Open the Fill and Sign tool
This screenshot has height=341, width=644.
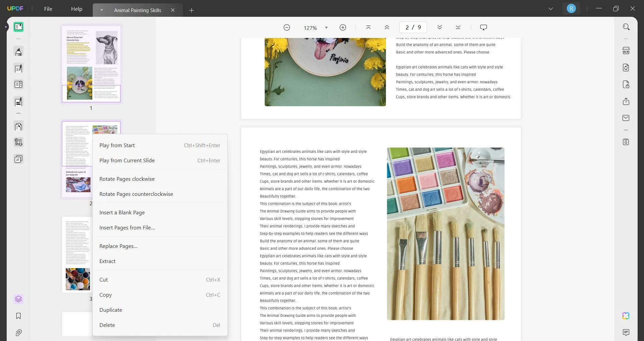pos(18,101)
